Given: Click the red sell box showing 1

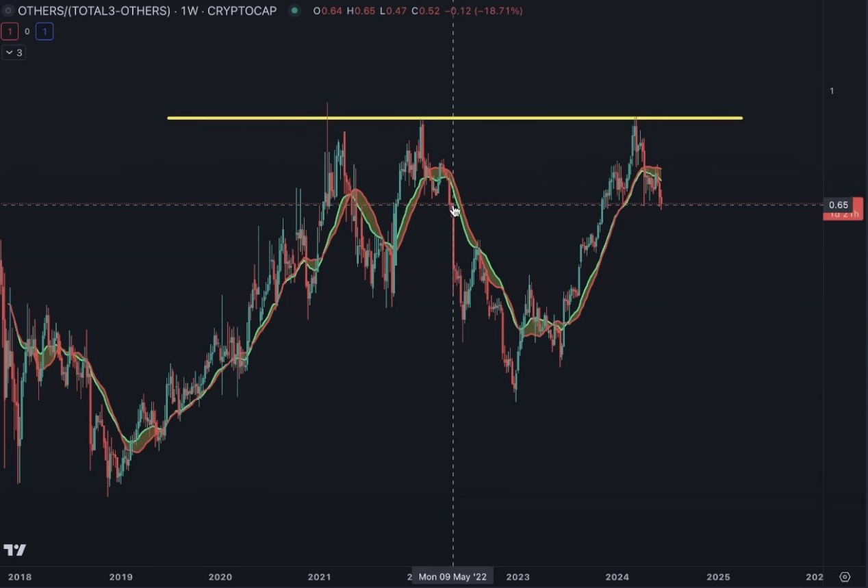Looking at the screenshot, I should [10, 31].
